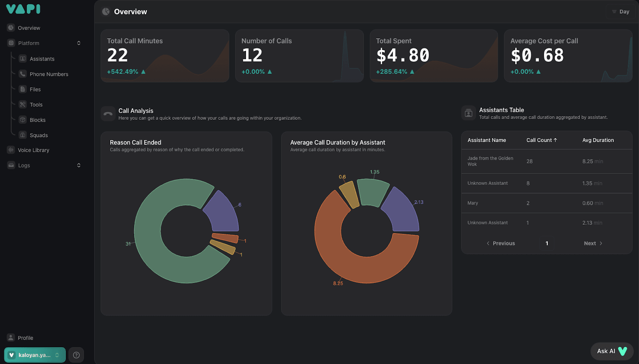Screen dimensions: 639x364
Task: Click the Squads icon in sidebar
Action: click(x=23, y=135)
